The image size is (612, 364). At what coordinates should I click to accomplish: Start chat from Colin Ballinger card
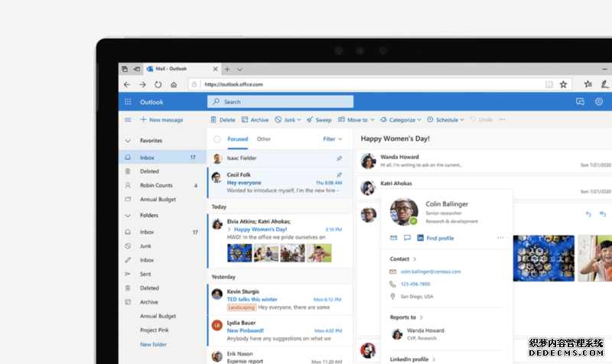(407, 238)
